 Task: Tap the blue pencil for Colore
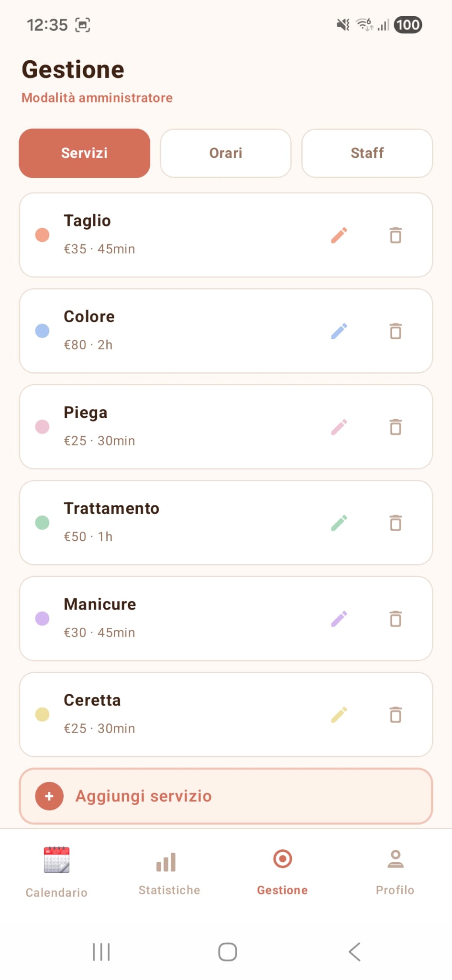339,331
